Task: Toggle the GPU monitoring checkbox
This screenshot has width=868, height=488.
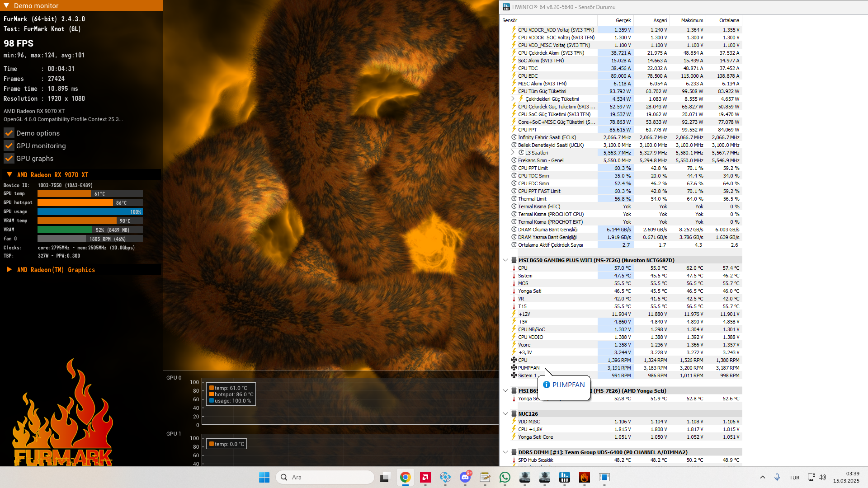Action: click(9, 146)
